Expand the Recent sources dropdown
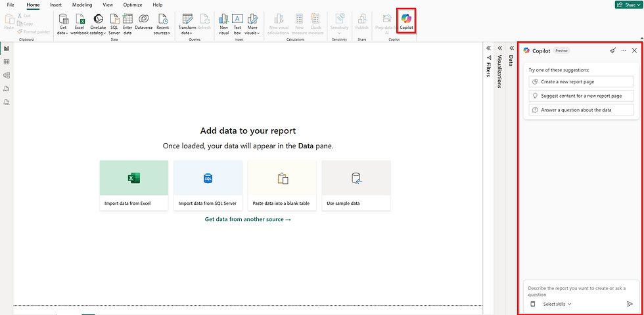 163,24
